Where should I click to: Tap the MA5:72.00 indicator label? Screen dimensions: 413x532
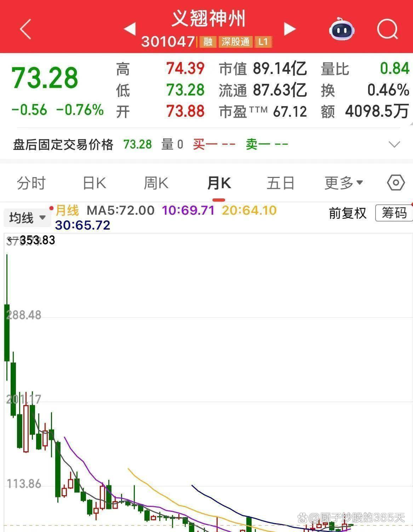click(x=121, y=210)
